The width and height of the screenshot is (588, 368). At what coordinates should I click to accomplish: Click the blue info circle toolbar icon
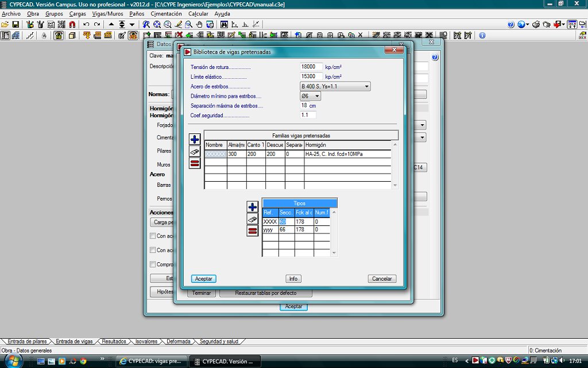point(482,36)
